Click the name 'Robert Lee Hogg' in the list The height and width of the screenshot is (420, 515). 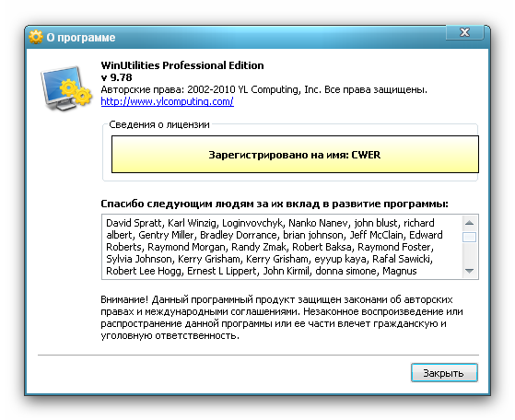[144, 271]
